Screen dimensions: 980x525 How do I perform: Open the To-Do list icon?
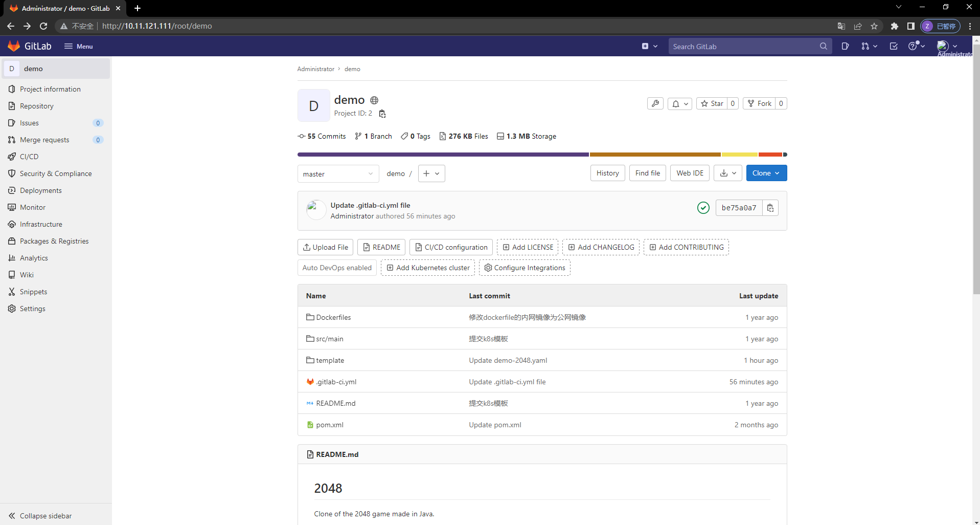pos(894,46)
